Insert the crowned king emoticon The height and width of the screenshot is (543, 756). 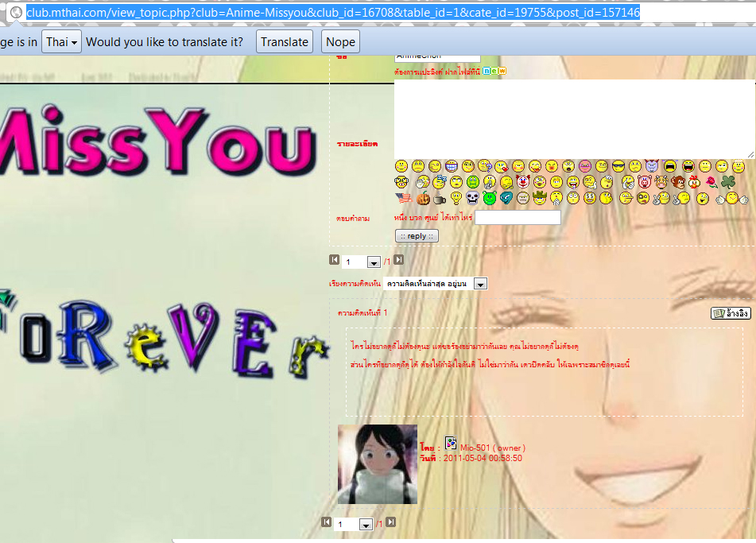[x=540, y=198]
